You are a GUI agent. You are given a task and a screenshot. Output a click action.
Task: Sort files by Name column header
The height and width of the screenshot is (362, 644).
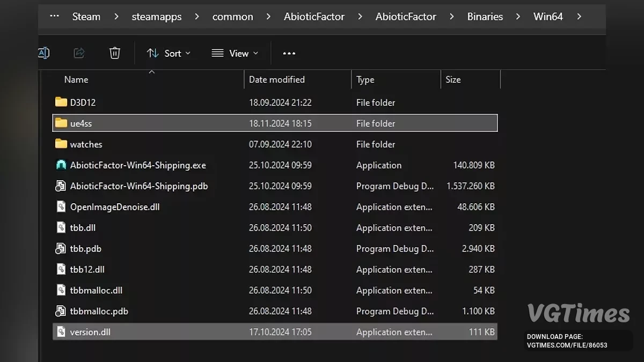[x=76, y=79]
